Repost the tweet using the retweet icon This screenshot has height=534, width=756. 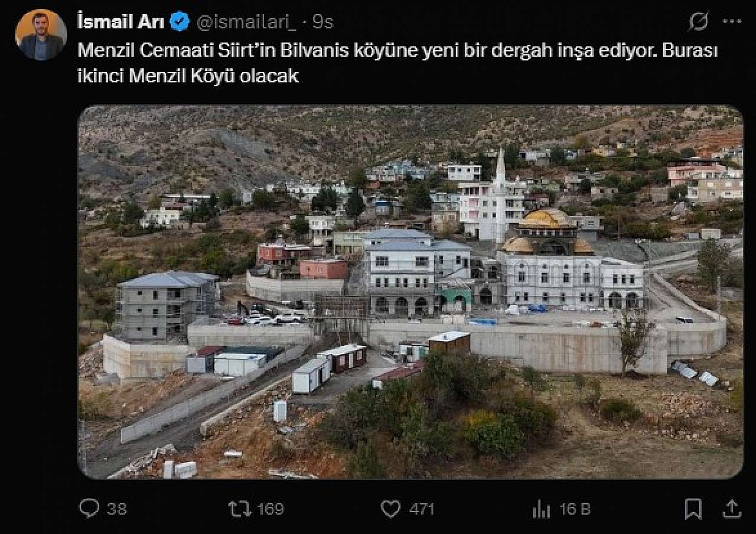point(239,509)
